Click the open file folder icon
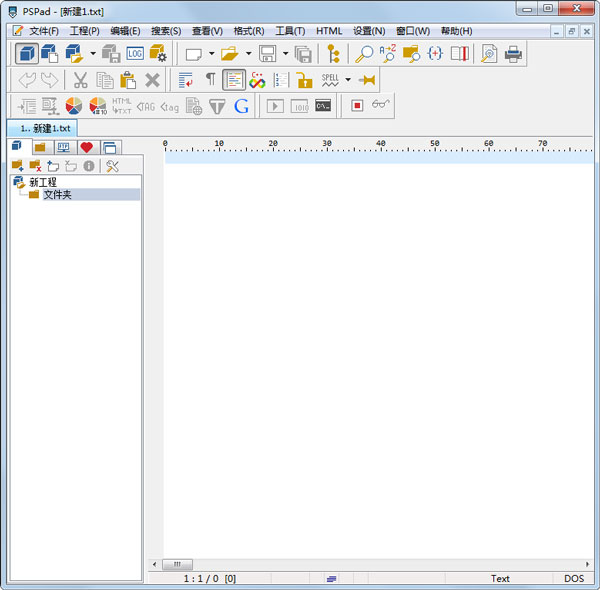600x590 pixels. coord(230,53)
